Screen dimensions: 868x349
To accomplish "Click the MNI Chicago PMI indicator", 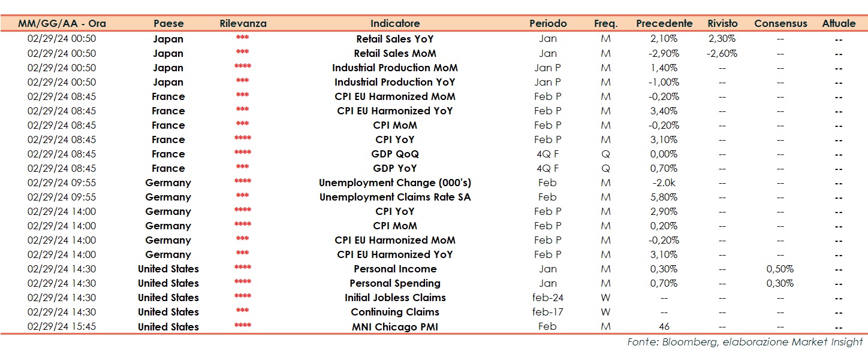I will [x=395, y=326].
